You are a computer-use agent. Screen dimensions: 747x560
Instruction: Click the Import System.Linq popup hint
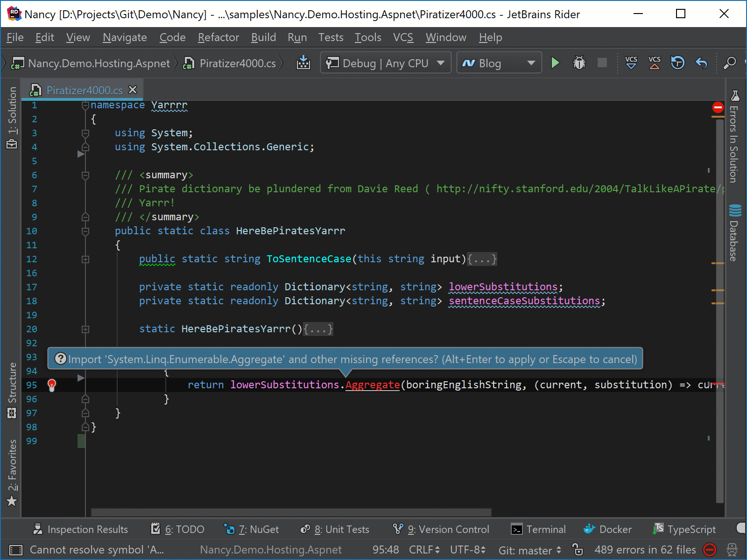[x=345, y=359]
